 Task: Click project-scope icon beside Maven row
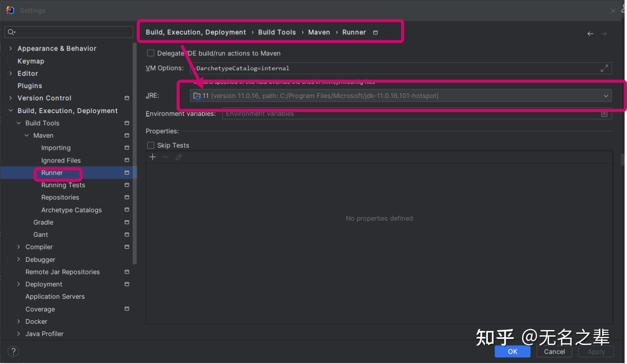pyautogui.click(x=127, y=136)
